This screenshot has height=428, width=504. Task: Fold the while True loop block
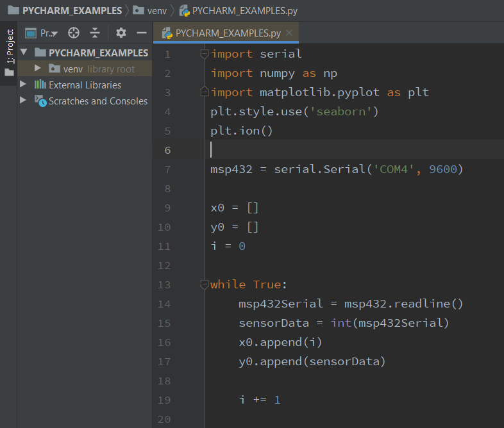(x=205, y=284)
